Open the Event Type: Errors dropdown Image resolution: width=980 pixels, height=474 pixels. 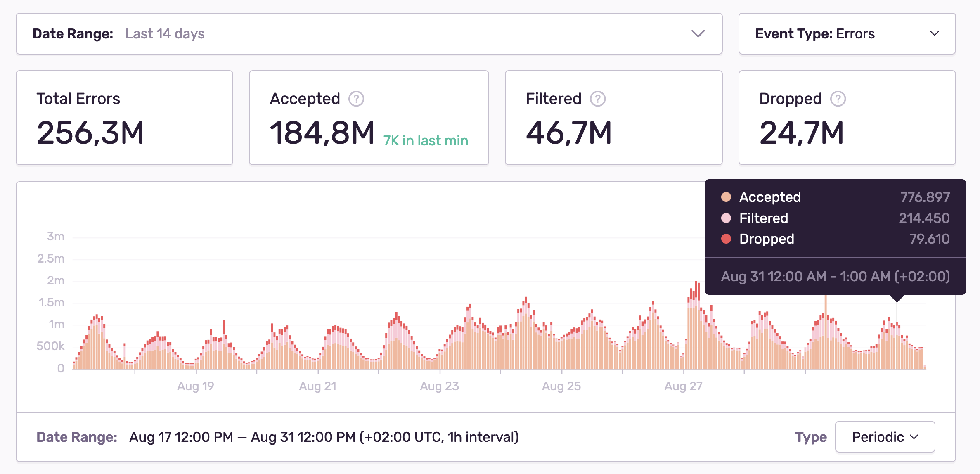(x=847, y=33)
